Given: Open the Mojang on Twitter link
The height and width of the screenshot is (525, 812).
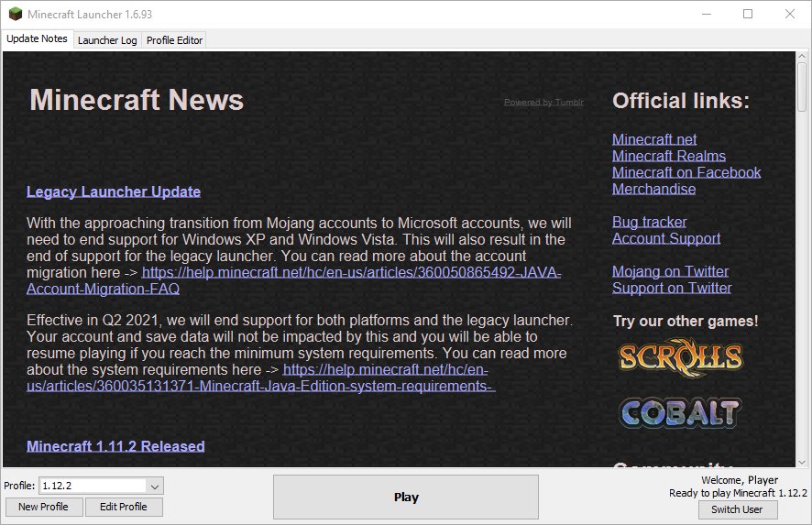Looking at the screenshot, I should (670, 272).
